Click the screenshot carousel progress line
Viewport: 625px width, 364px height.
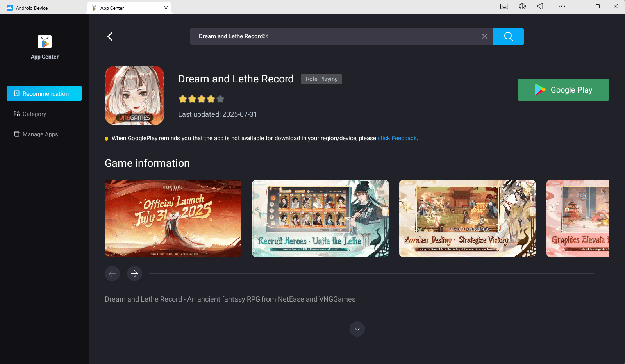371,274
